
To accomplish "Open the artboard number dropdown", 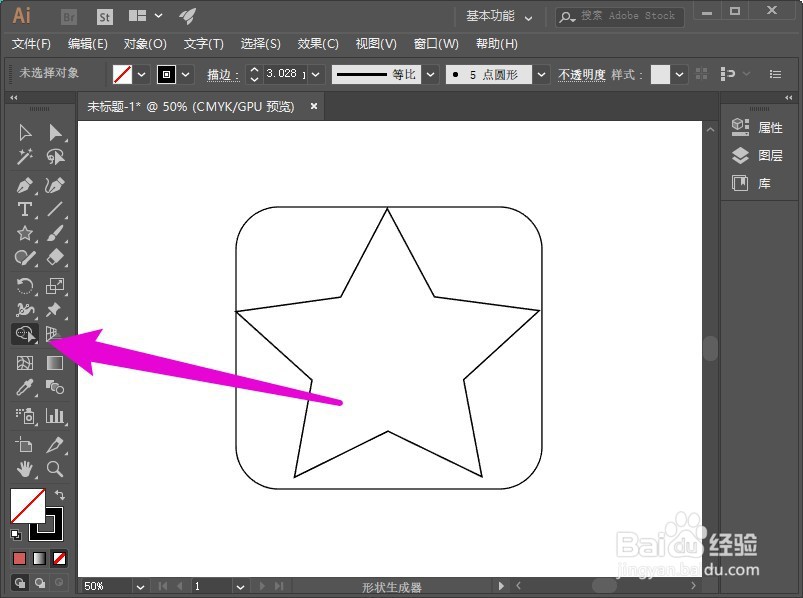I will click(x=240, y=586).
